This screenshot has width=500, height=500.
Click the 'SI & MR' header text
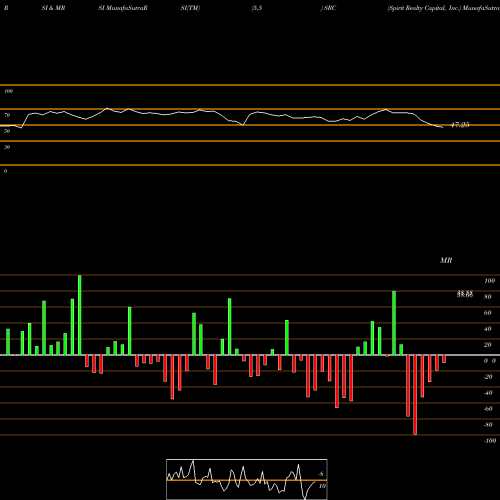click(53, 8)
